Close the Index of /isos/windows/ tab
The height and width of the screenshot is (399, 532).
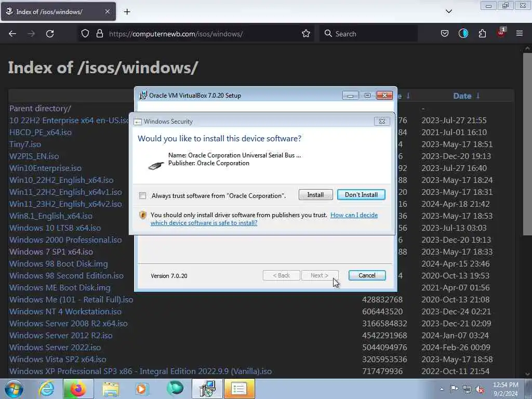107,11
